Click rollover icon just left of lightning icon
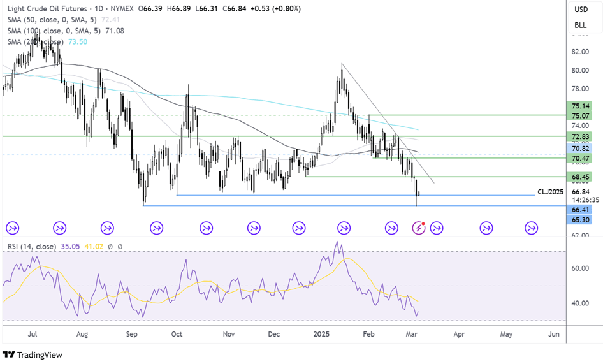The image size is (603, 364). tap(391, 228)
